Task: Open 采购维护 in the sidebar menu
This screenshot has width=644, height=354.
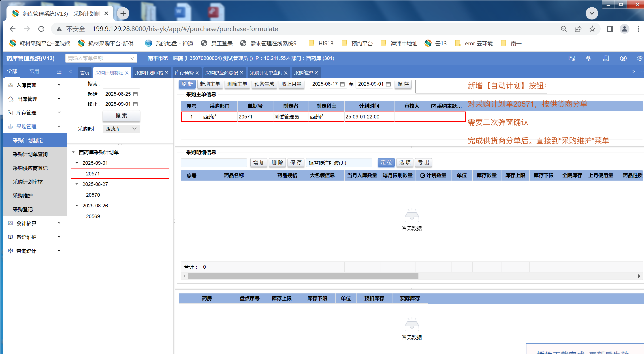Action: pos(23,196)
